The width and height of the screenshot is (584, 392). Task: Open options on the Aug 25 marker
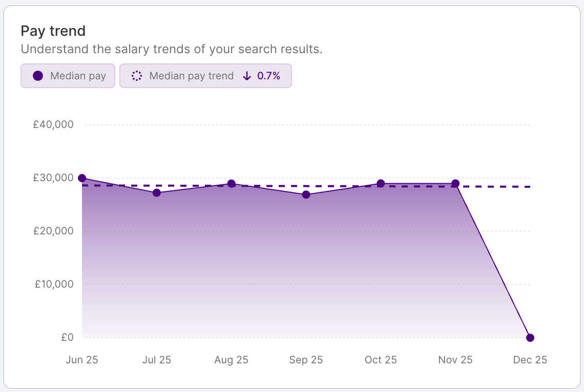[231, 183]
